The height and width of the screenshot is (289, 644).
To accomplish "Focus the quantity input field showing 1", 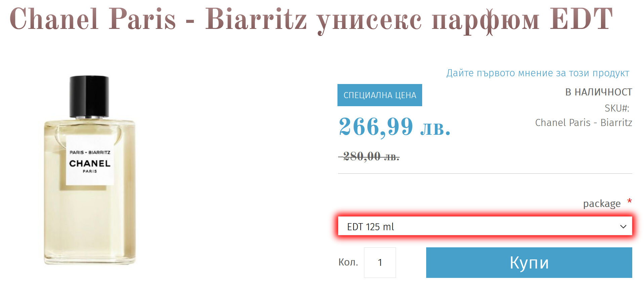I will point(379,262).
